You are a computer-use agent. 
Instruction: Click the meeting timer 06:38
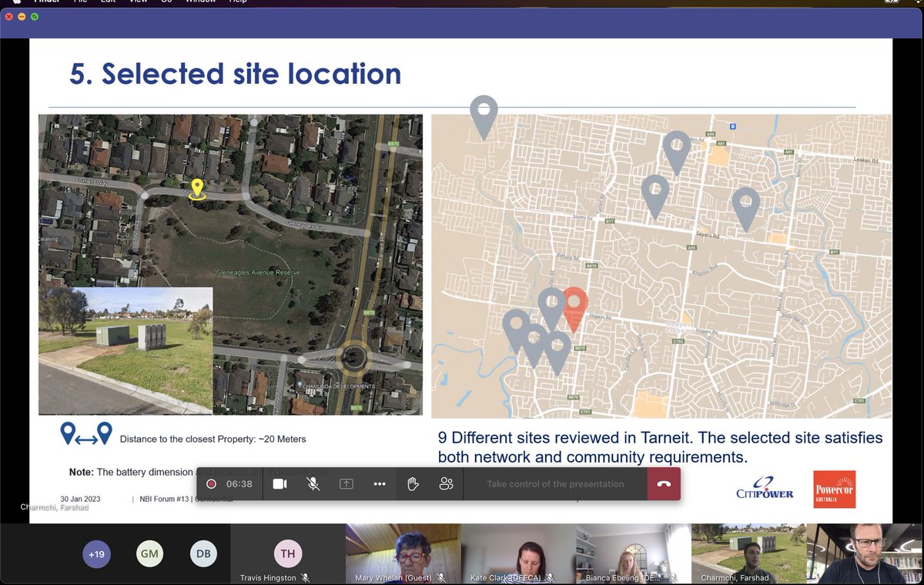click(x=239, y=484)
